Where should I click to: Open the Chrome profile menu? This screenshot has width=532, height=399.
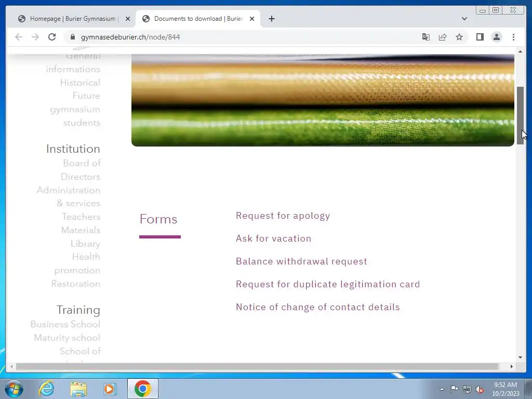click(x=496, y=37)
